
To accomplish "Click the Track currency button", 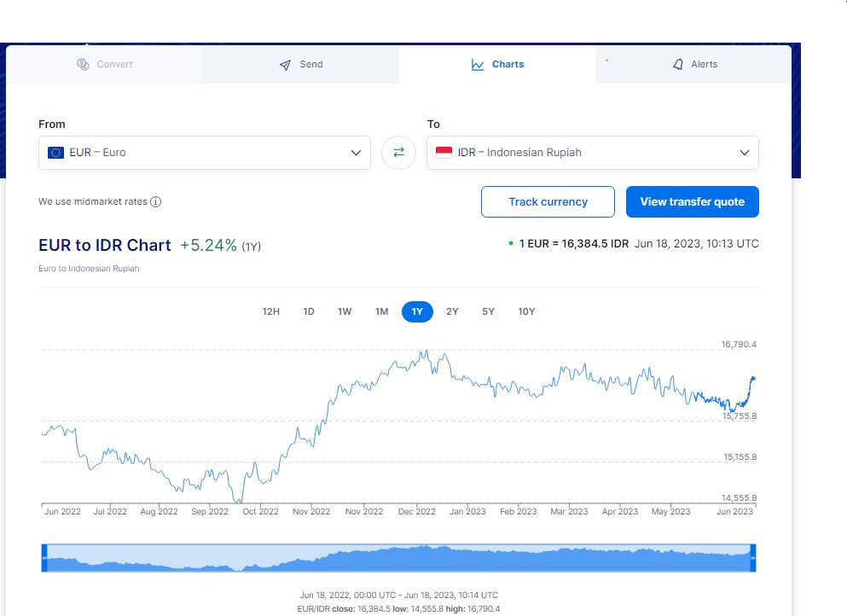I will [x=548, y=202].
